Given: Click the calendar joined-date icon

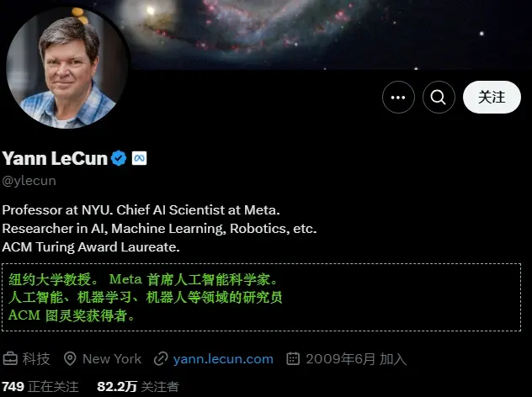Looking at the screenshot, I should pyautogui.click(x=293, y=358).
